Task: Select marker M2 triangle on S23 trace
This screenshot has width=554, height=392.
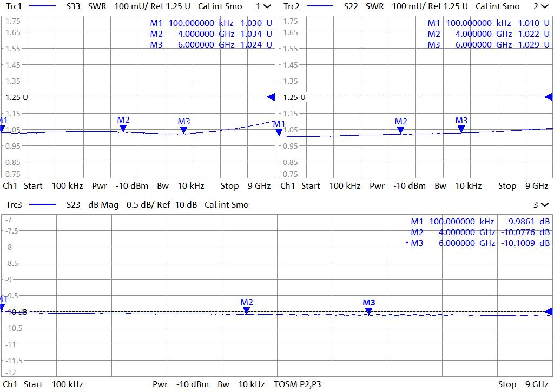Action: pyautogui.click(x=246, y=310)
